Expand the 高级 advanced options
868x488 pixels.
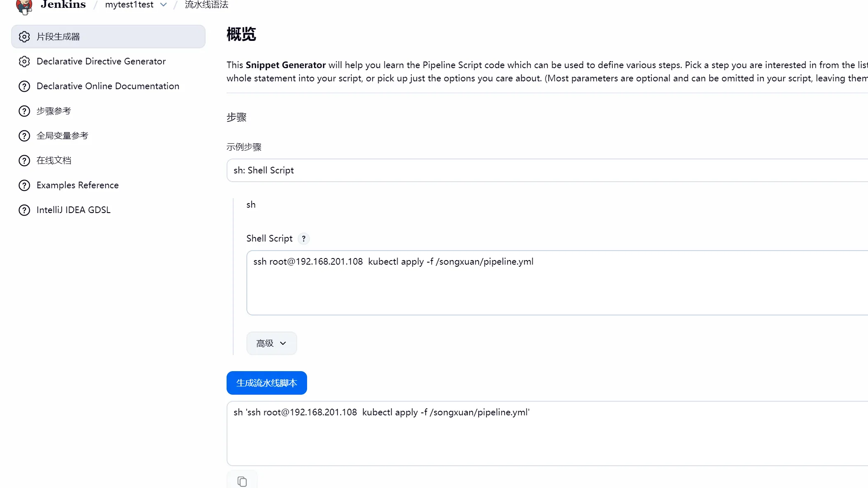point(271,343)
